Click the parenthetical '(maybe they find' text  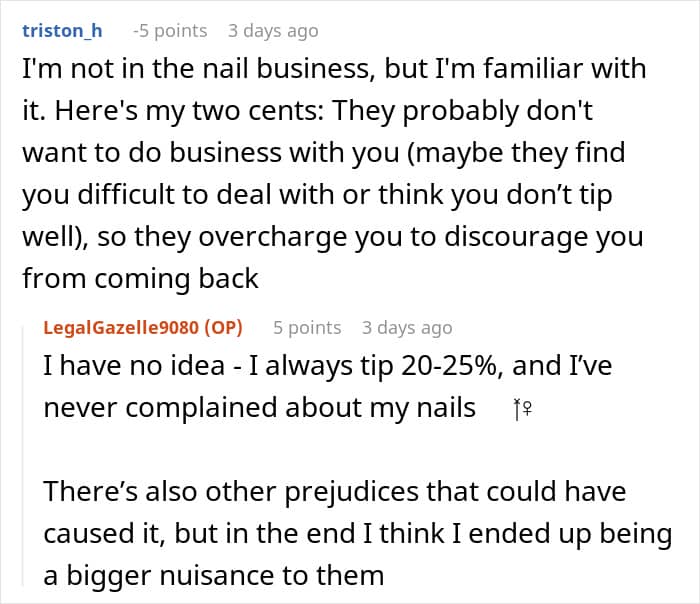(x=517, y=153)
